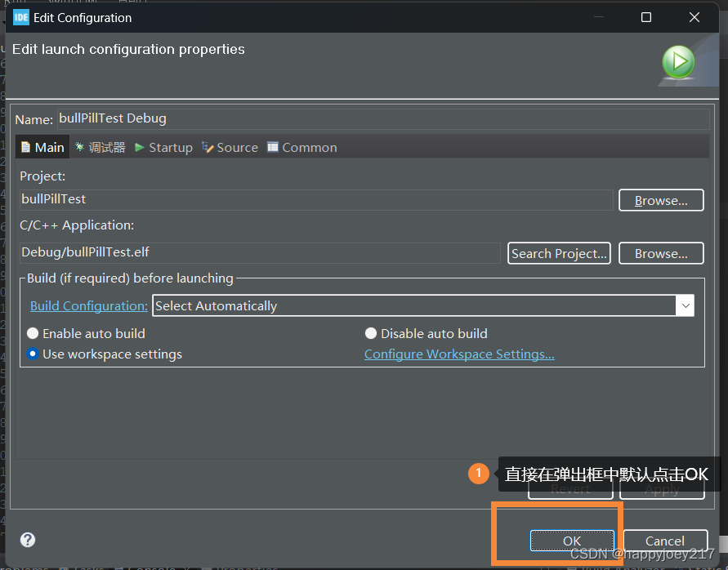Screen dimensions: 728x570
Task: Confirm the dialog with OK
Action: pyautogui.click(x=572, y=541)
